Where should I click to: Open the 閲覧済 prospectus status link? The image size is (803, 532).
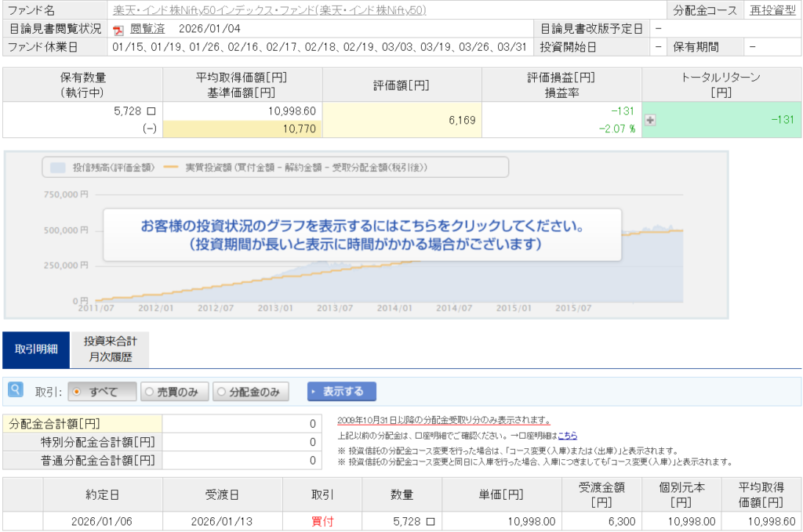tap(147, 29)
